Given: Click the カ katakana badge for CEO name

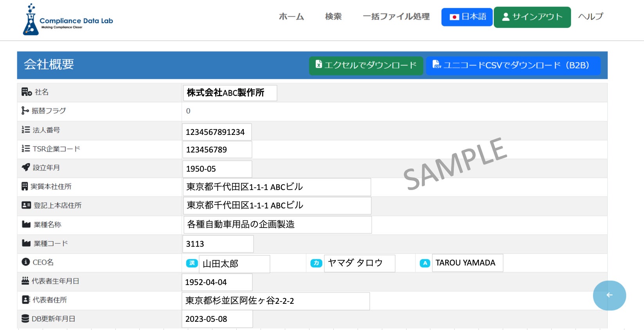Looking at the screenshot, I should (x=316, y=263).
